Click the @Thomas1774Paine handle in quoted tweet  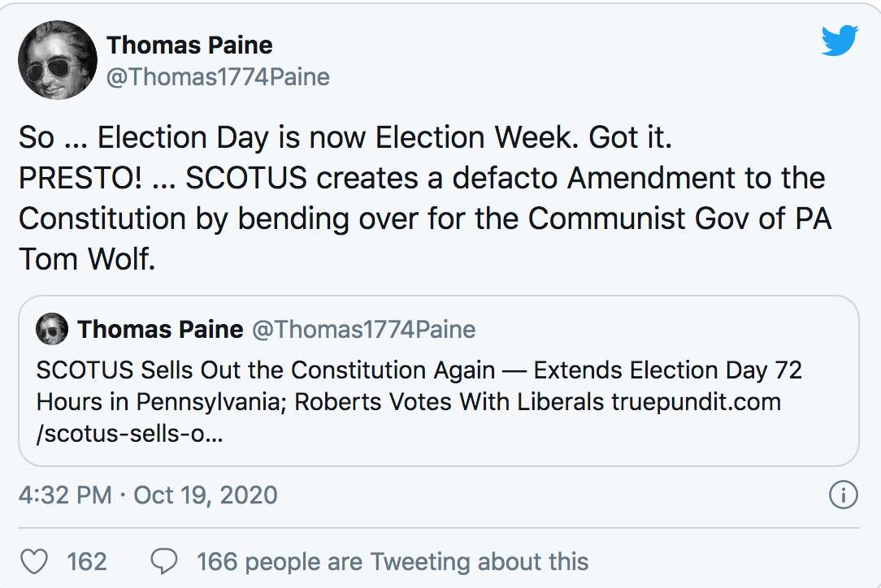[363, 329]
